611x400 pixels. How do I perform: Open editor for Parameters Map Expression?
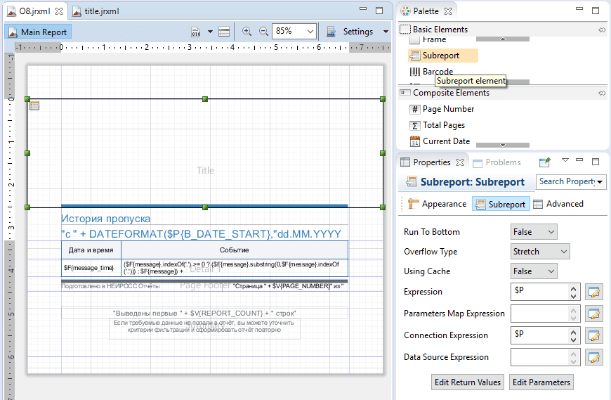click(x=594, y=314)
